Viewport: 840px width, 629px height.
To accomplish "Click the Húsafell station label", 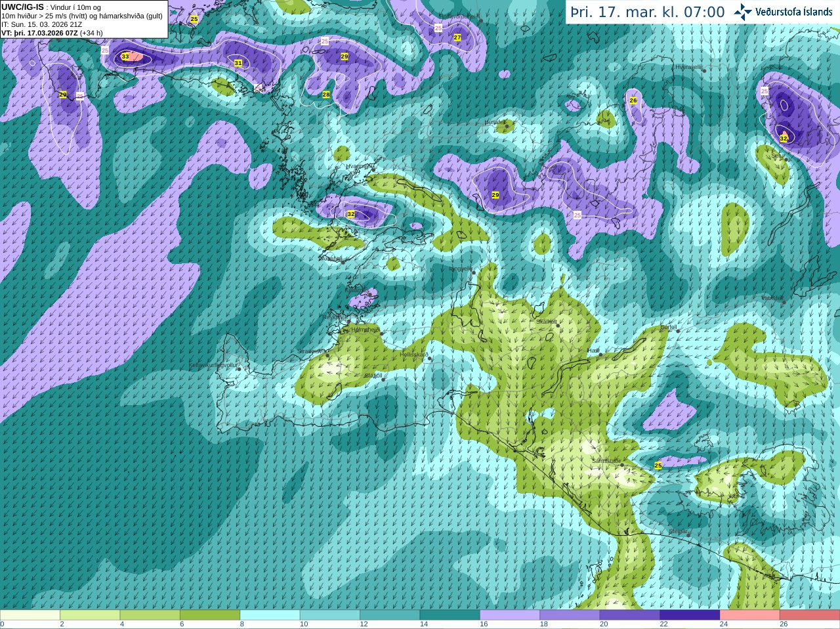I will (495, 122).
